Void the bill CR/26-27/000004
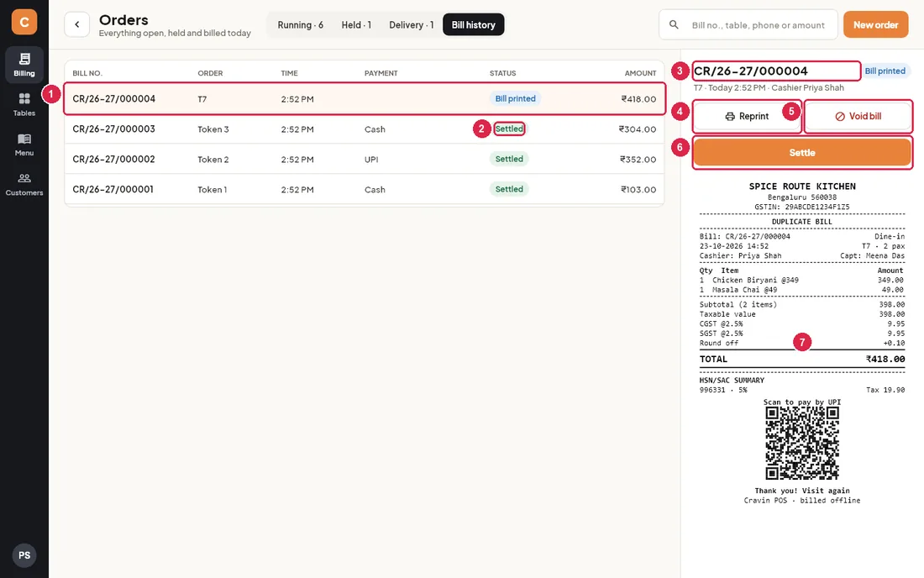The image size is (924, 578). coord(858,117)
